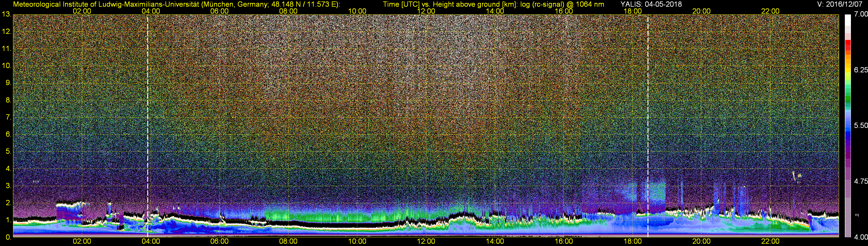Click the white dashed vertical line near 18:30

648,126
